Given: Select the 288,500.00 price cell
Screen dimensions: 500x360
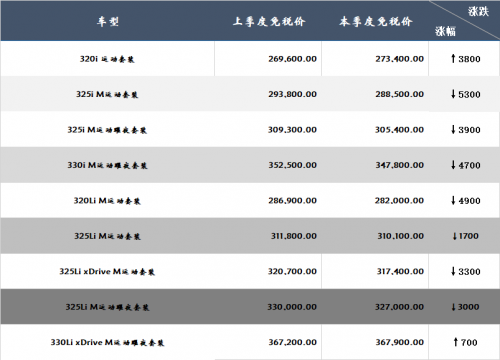Looking at the screenshot, I should (x=399, y=94).
